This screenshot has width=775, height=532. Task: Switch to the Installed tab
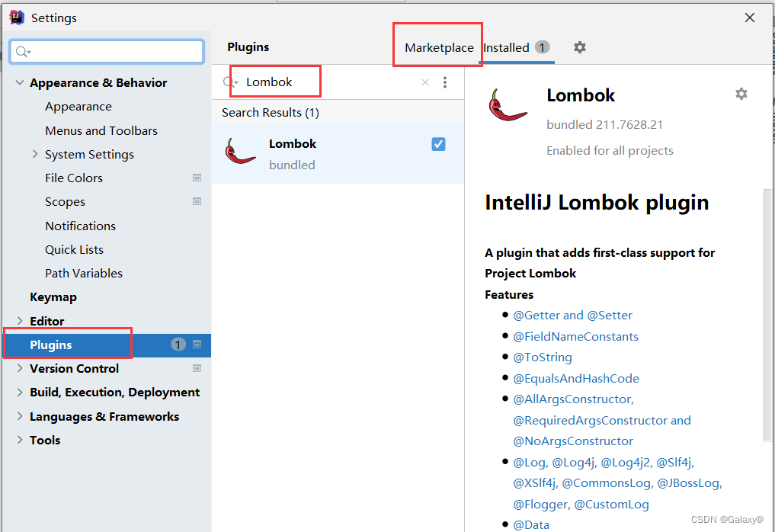(x=517, y=47)
